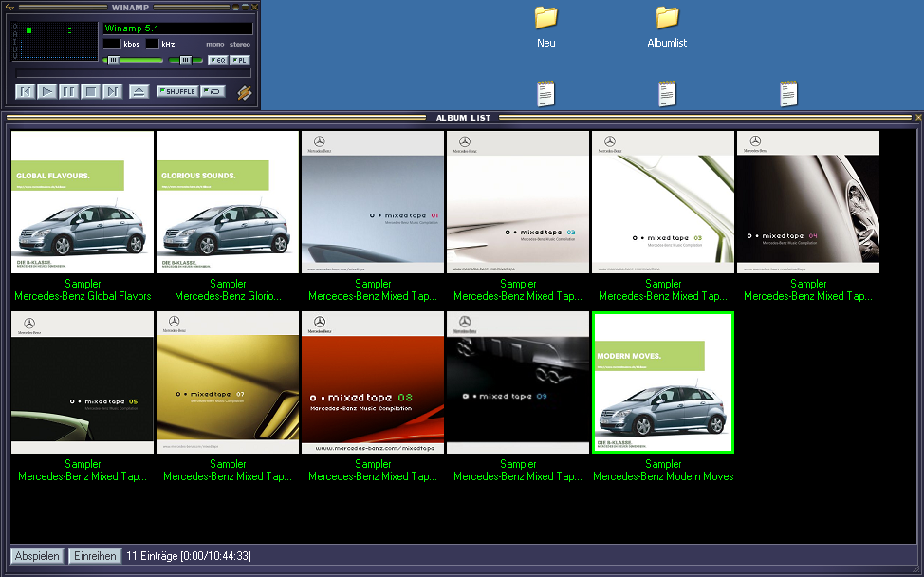Click the 'Abspielen' play button
This screenshot has height=577, width=924.
click(37, 556)
